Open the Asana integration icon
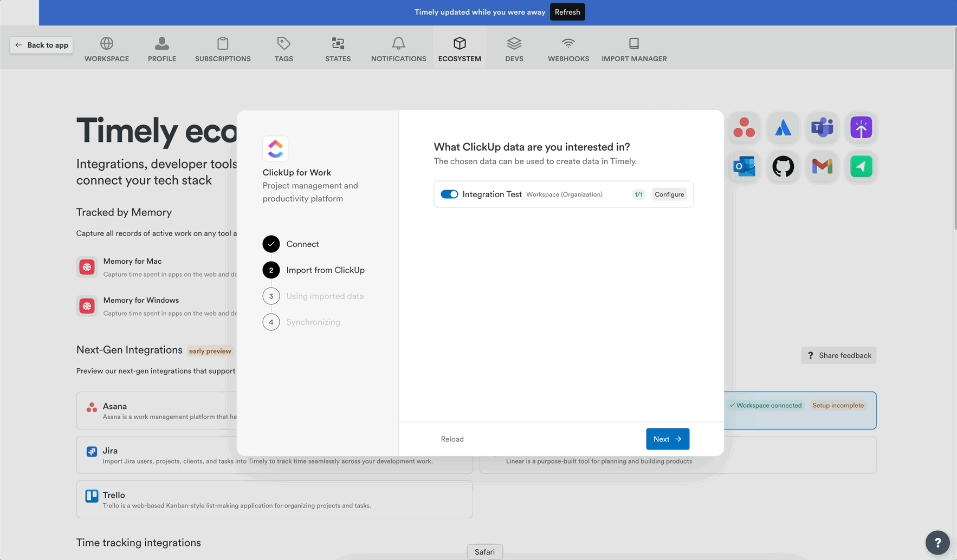This screenshot has height=560, width=957. tap(744, 128)
